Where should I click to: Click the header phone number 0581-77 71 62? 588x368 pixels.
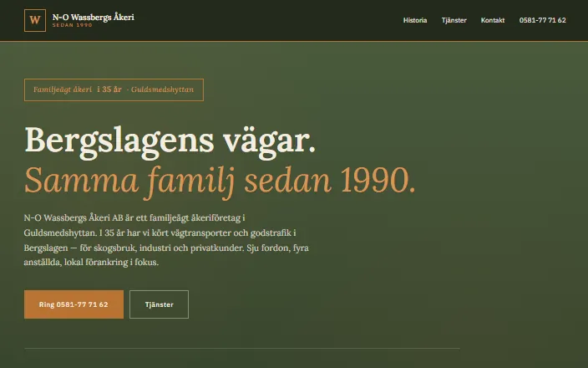(542, 20)
